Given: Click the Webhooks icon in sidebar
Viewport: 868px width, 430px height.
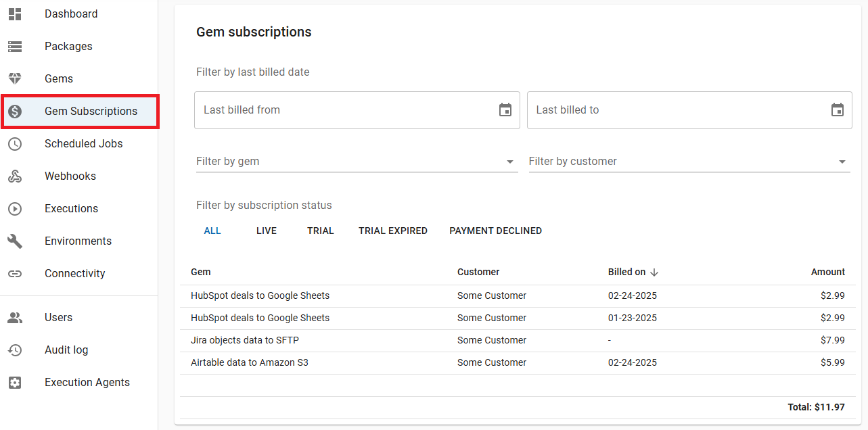Looking at the screenshot, I should 15,176.
